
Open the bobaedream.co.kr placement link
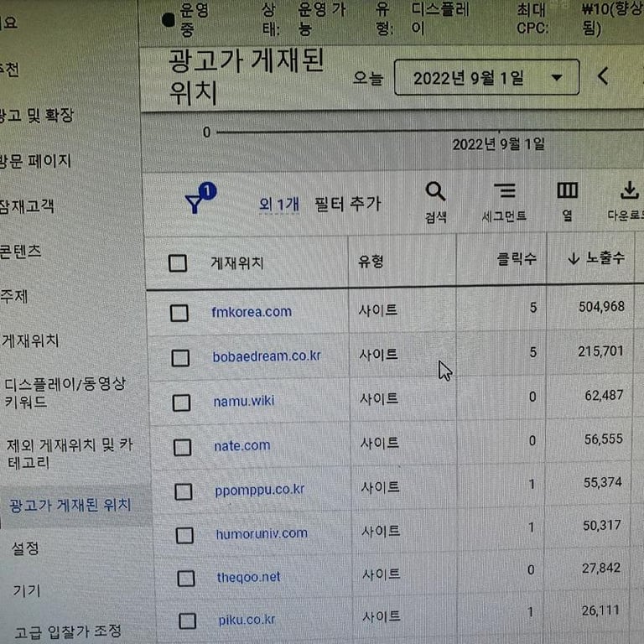coord(267,356)
